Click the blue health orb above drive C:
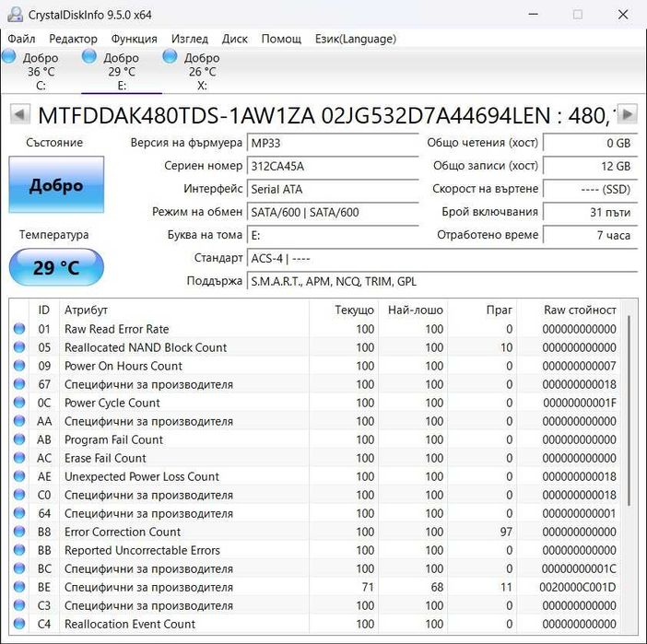647x644 pixels. click(x=9, y=56)
